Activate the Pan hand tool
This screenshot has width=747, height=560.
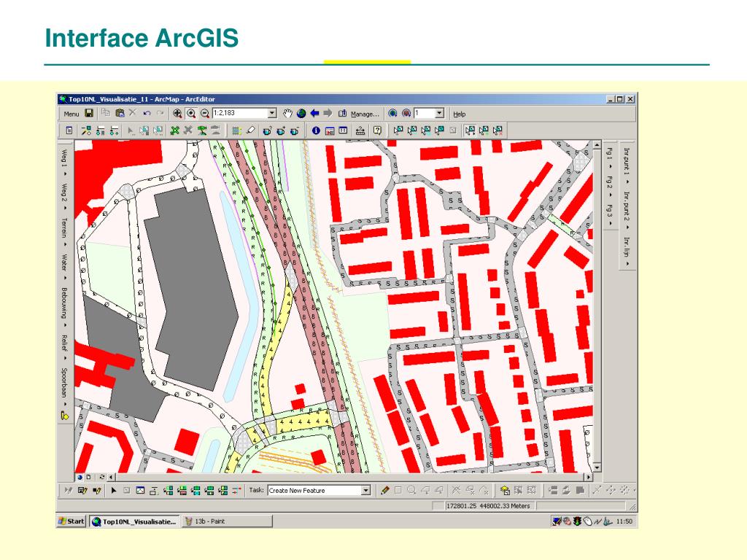287,113
